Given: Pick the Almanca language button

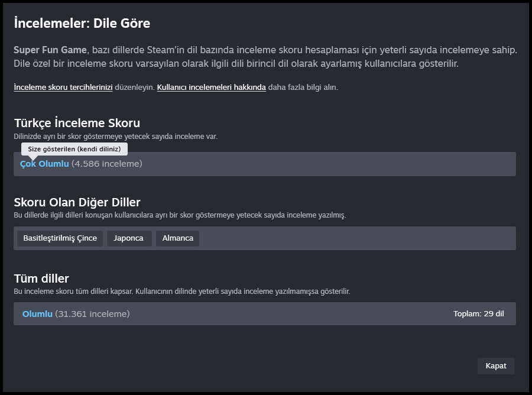Looking at the screenshot, I should click(x=177, y=238).
